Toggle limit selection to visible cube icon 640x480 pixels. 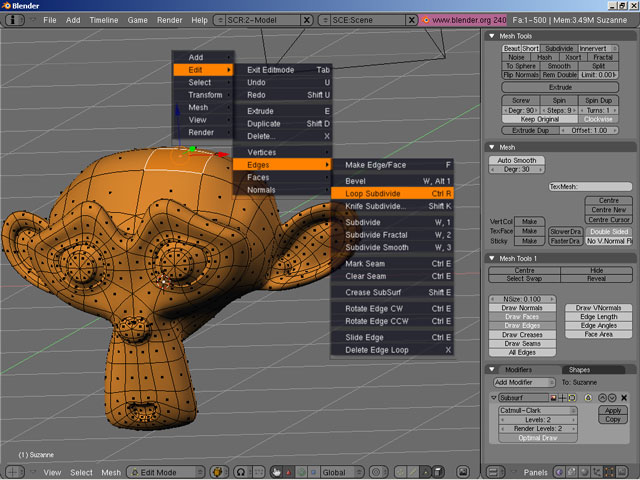(x=438, y=472)
